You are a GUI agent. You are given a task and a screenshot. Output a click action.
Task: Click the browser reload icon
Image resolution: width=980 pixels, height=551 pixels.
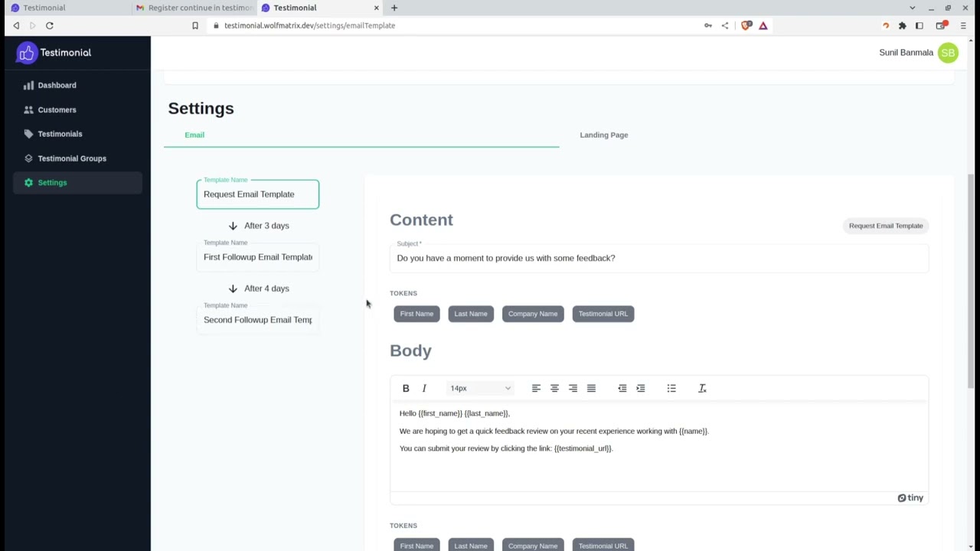click(x=49, y=25)
